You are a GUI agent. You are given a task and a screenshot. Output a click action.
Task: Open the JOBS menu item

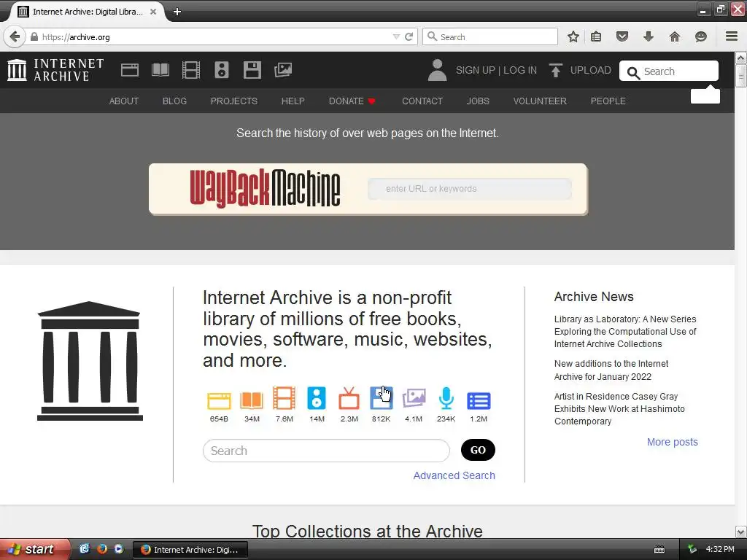[x=478, y=101]
